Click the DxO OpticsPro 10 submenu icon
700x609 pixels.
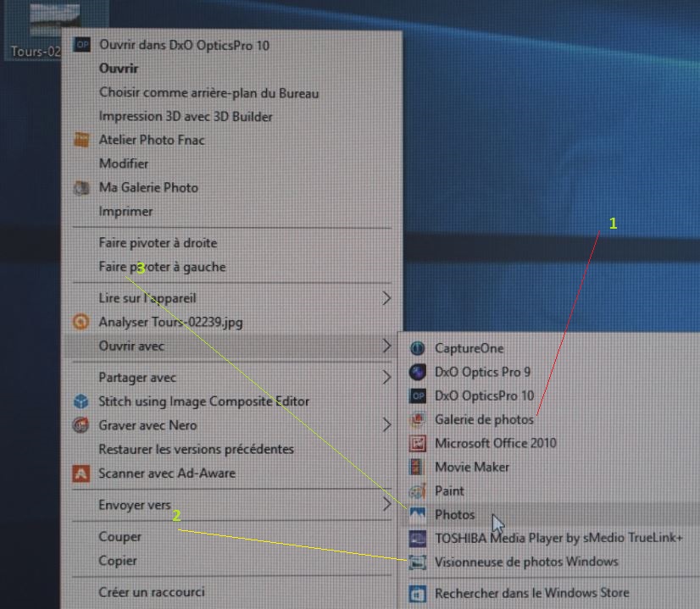[x=418, y=396]
